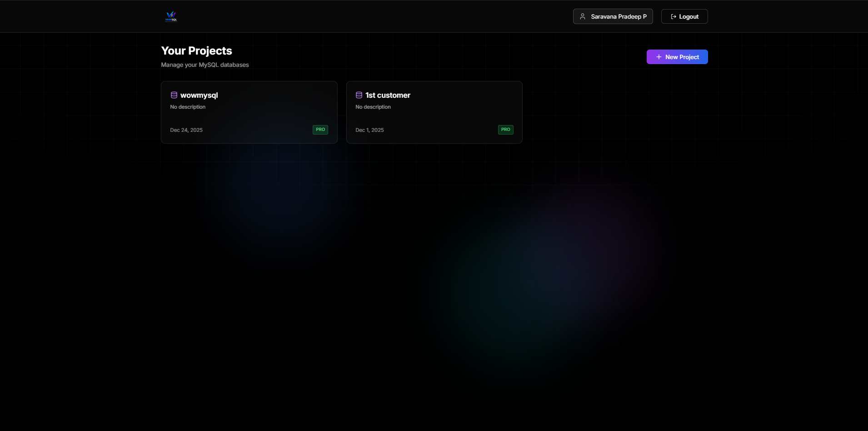Click the Manage your MySQL databases subtitle
This screenshot has height=431, width=868.
pyautogui.click(x=205, y=65)
